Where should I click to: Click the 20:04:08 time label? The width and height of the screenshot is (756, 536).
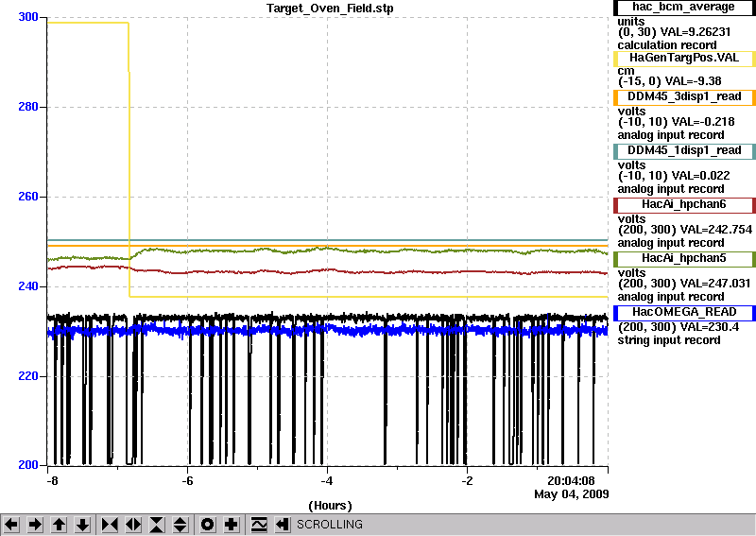point(571,481)
